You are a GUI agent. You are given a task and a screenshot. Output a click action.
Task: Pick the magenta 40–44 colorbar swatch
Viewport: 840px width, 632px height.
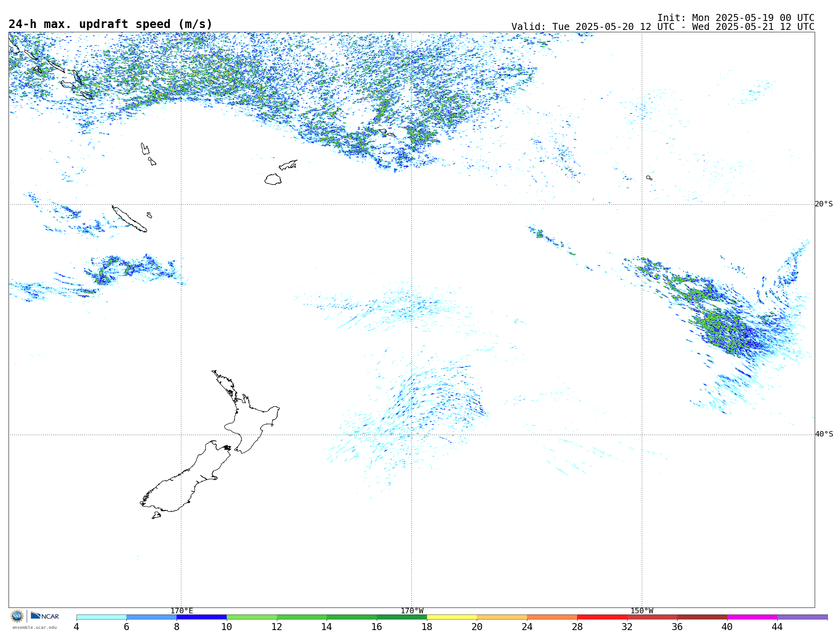pos(752,617)
